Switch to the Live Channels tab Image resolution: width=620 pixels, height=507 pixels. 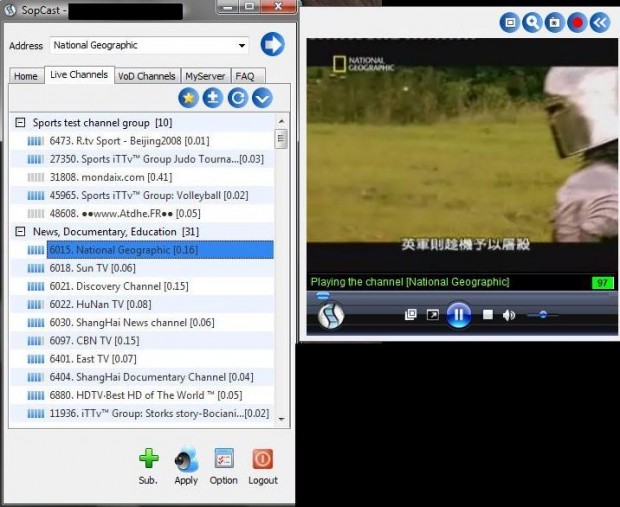(79, 74)
